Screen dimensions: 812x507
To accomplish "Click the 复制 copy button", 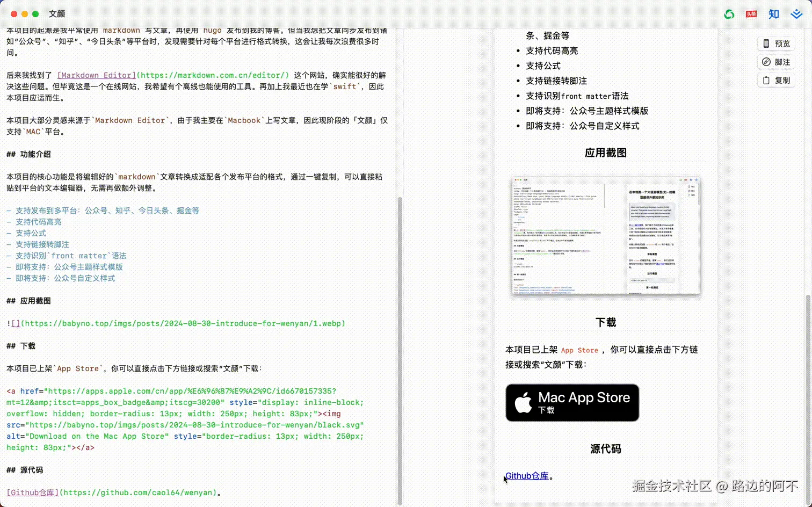I will click(x=777, y=80).
